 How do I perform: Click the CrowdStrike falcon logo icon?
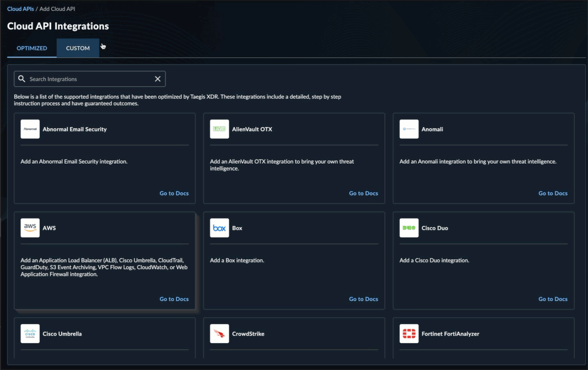[219, 334]
